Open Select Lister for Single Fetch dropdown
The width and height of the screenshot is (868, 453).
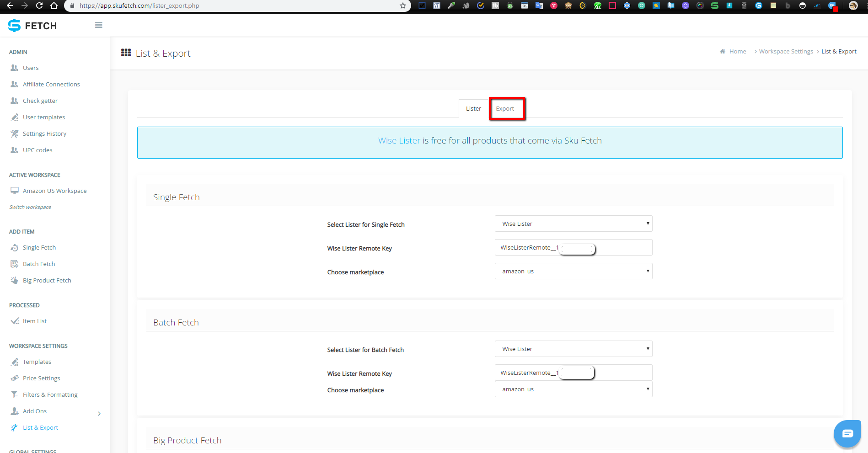573,224
